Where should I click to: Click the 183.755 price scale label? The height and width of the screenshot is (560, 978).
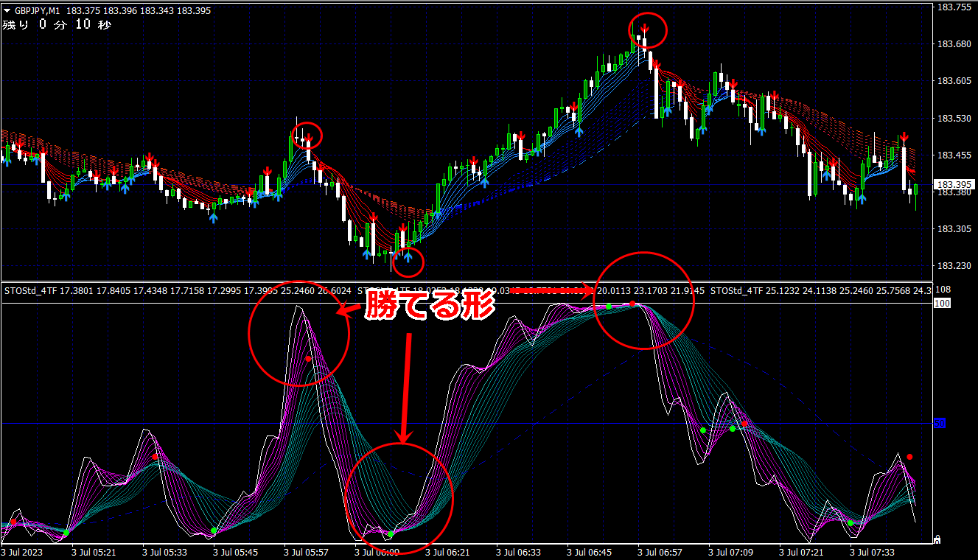point(954,7)
